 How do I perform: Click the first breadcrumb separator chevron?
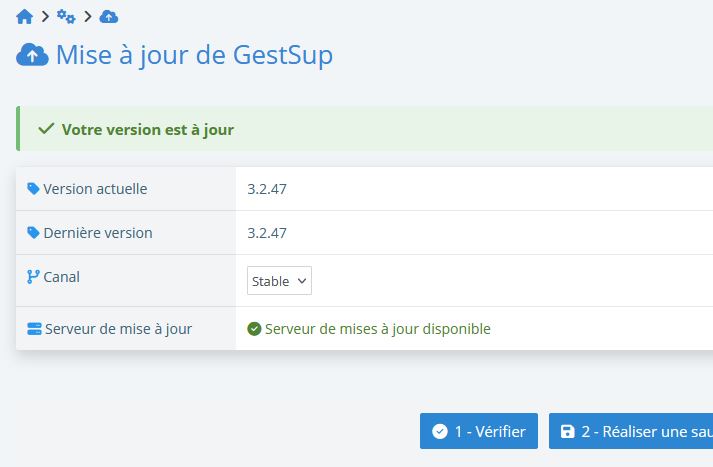point(45,17)
